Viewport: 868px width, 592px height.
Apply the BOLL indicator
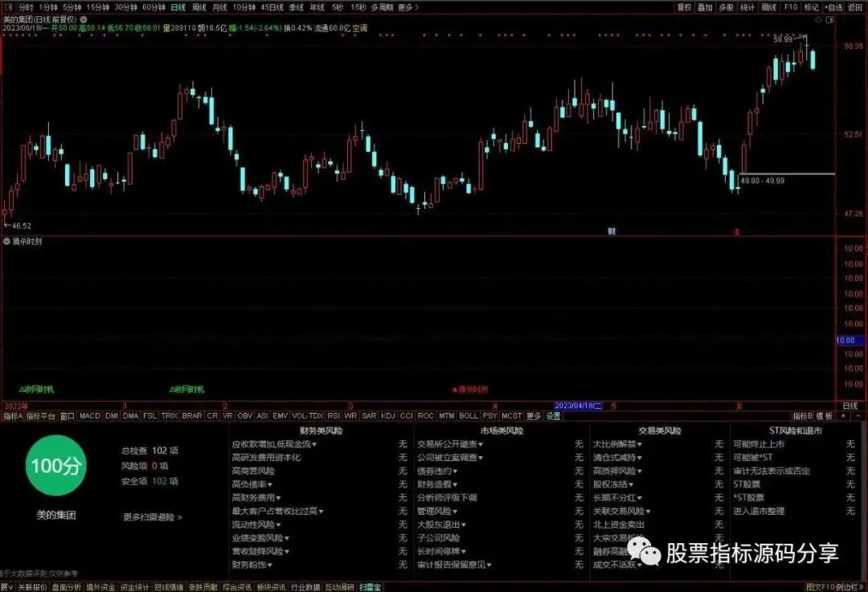(469, 415)
